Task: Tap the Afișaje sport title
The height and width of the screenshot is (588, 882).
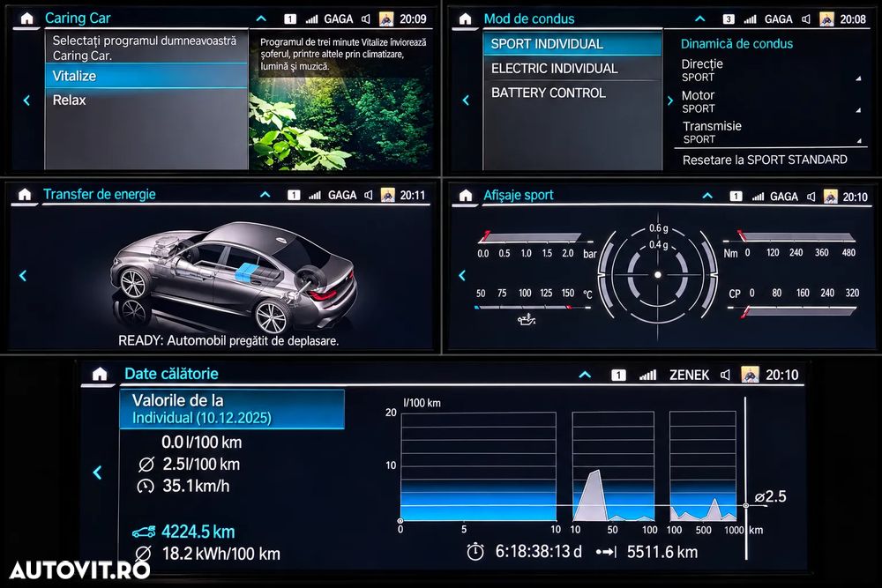Action: [x=519, y=195]
